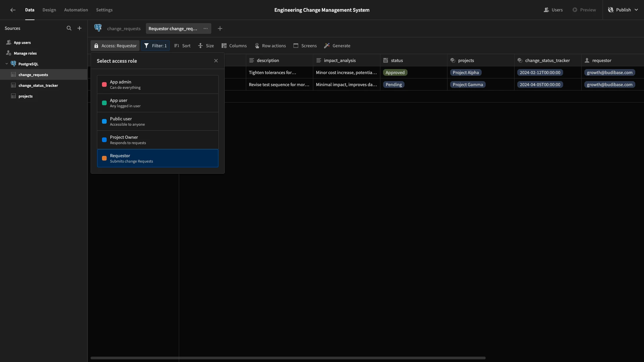Switch to the change_requests table tab
Viewport: 644px width, 362px height.
tap(124, 29)
